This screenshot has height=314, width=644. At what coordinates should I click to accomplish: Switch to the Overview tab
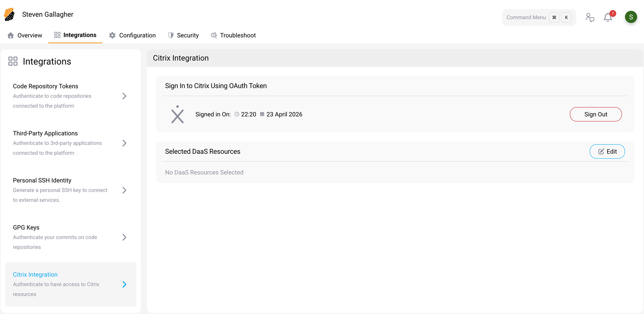tap(25, 35)
